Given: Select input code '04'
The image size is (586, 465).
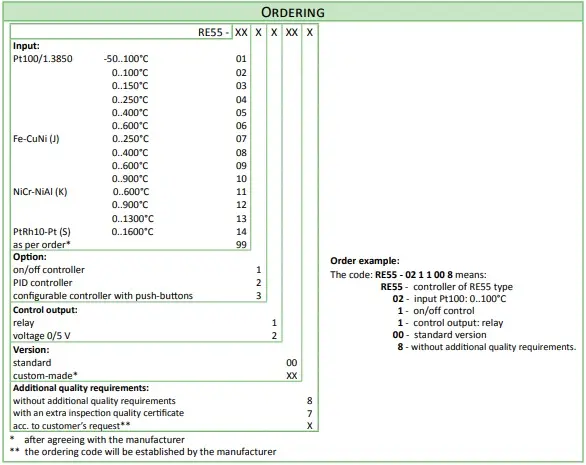Looking at the screenshot, I should coord(241,100).
